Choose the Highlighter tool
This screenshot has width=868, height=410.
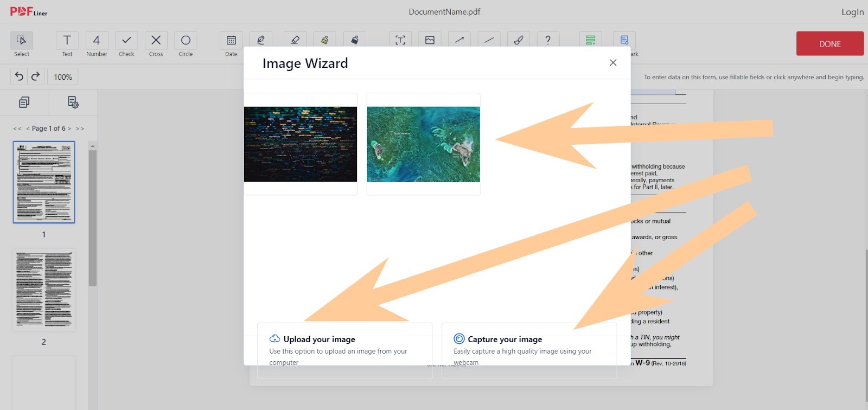(x=324, y=40)
